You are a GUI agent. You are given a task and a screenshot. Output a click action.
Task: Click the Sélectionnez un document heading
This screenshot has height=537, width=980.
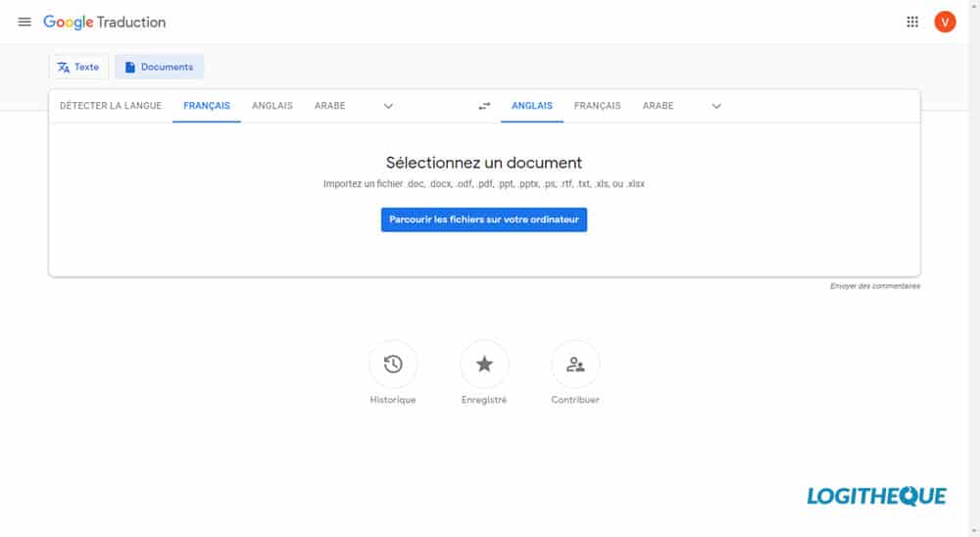tap(484, 163)
